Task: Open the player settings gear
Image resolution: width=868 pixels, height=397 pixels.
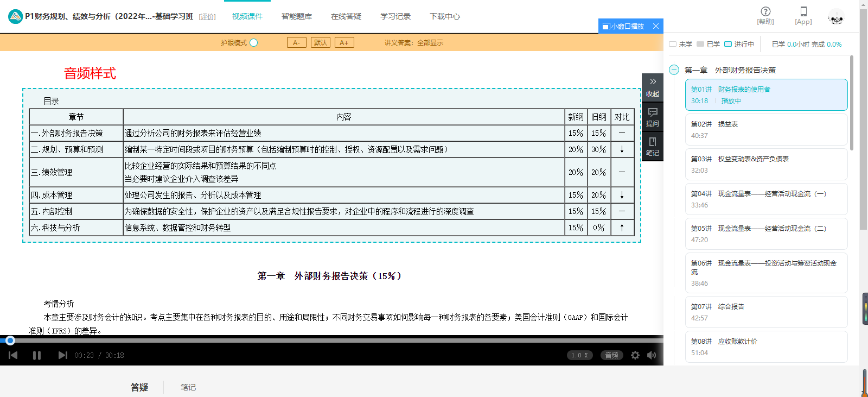Action: click(635, 355)
